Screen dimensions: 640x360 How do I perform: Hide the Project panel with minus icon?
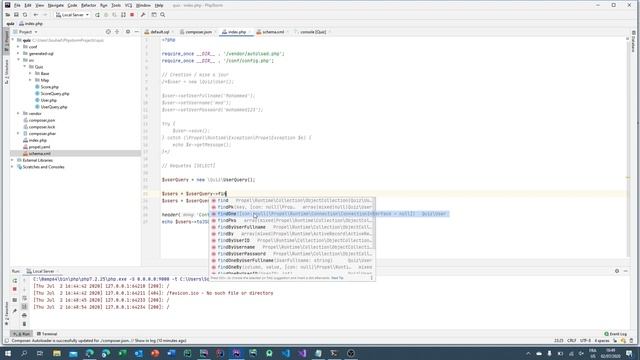coord(137,32)
